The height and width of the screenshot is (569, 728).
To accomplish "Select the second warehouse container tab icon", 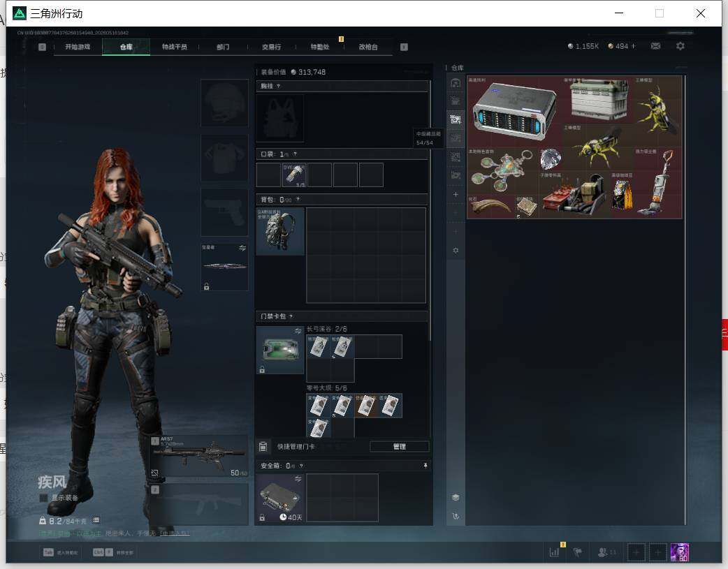I will click(x=456, y=101).
